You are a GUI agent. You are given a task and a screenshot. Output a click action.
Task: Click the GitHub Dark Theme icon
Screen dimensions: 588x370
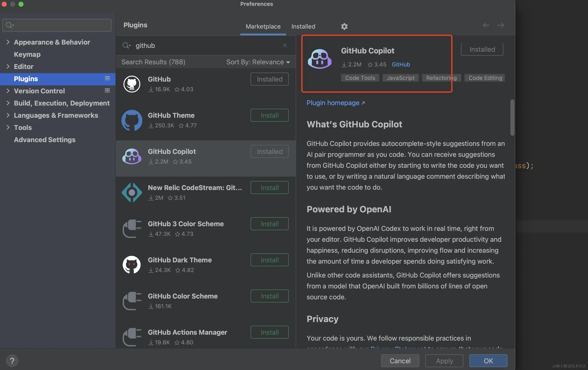point(132,265)
